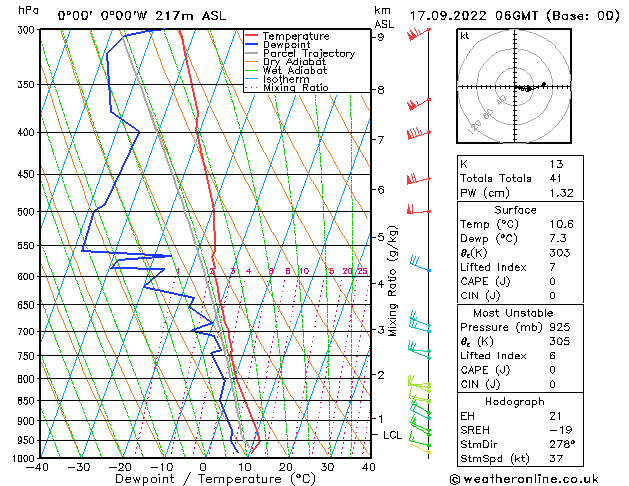This screenshot has height=486, width=629.
Task: Click the Most Unstable theta-e value 305
Action: 560,341
